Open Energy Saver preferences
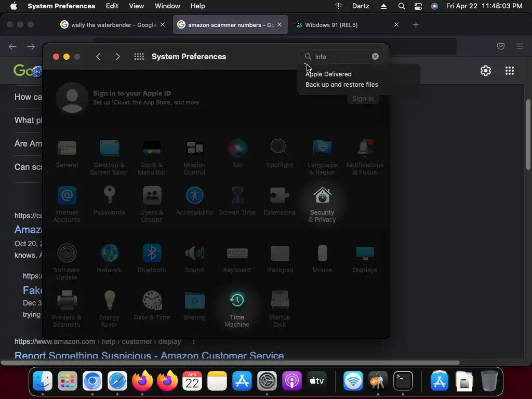 coord(109,309)
